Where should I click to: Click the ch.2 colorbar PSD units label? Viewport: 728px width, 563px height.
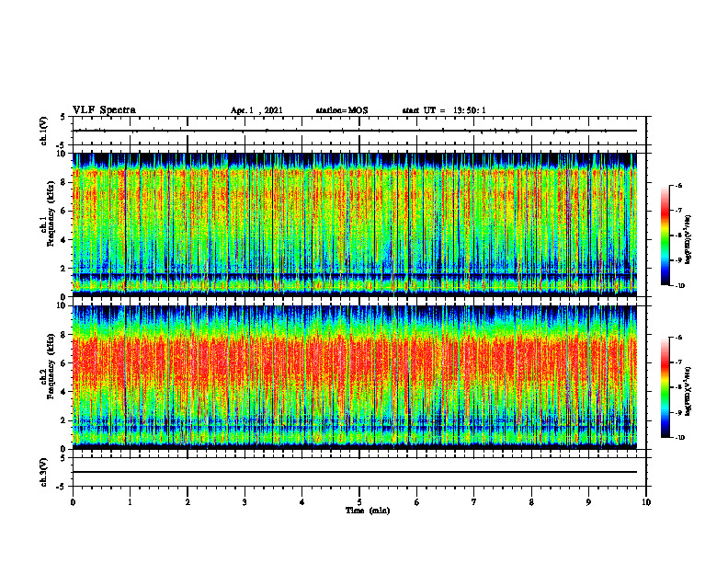pyautogui.click(x=688, y=392)
